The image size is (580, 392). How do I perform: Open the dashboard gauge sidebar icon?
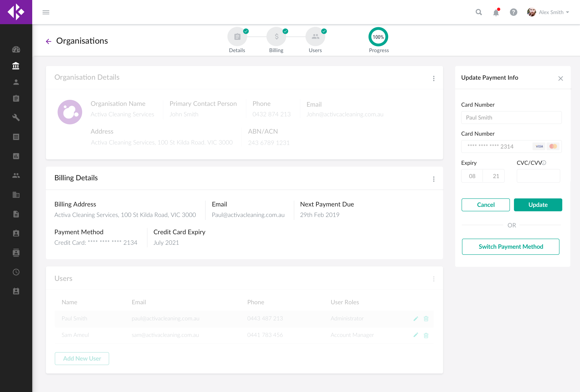(x=16, y=49)
